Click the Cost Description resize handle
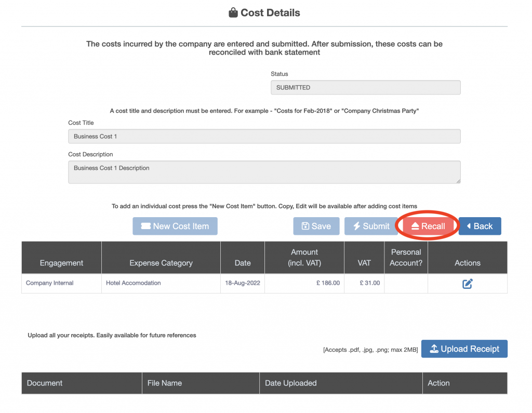 pyautogui.click(x=458, y=181)
